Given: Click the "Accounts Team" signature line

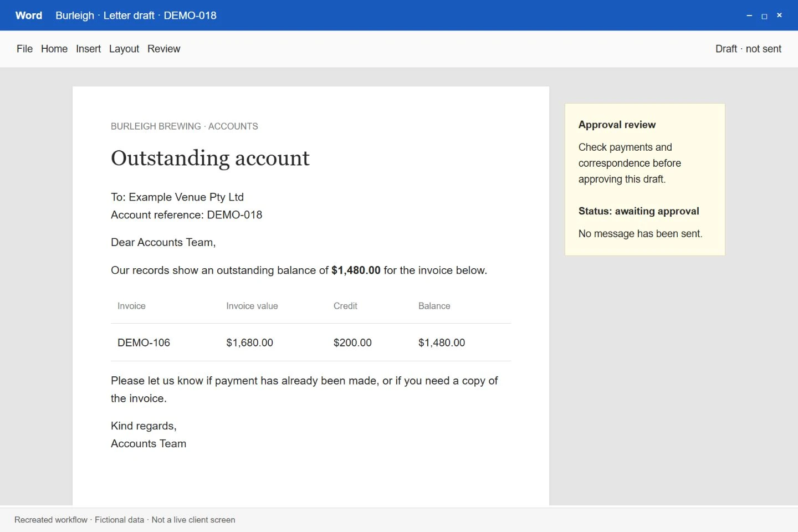Looking at the screenshot, I should pos(149,444).
